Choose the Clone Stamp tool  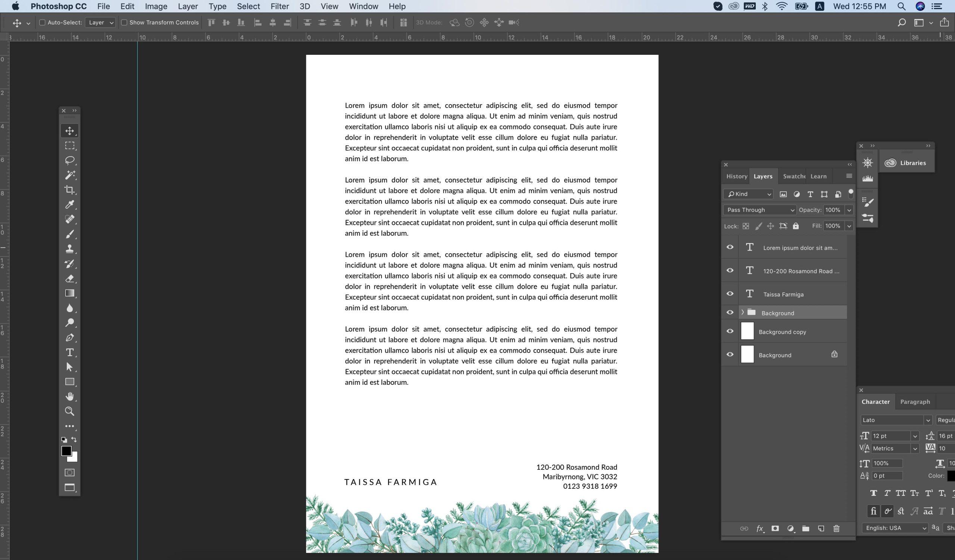click(70, 249)
